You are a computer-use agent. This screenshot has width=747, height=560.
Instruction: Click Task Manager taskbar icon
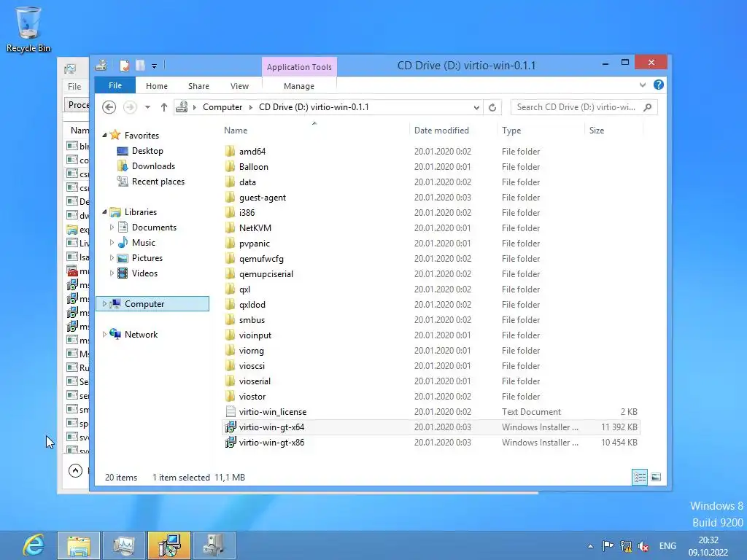(124, 545)
